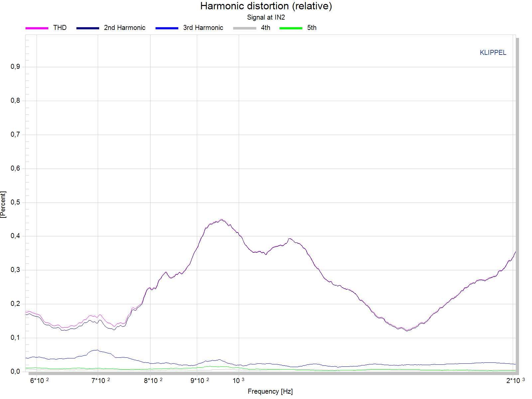532x399 pixels.
Task: Select the 2nd Harmonic legend label
Action: click(x=125, y=28)
